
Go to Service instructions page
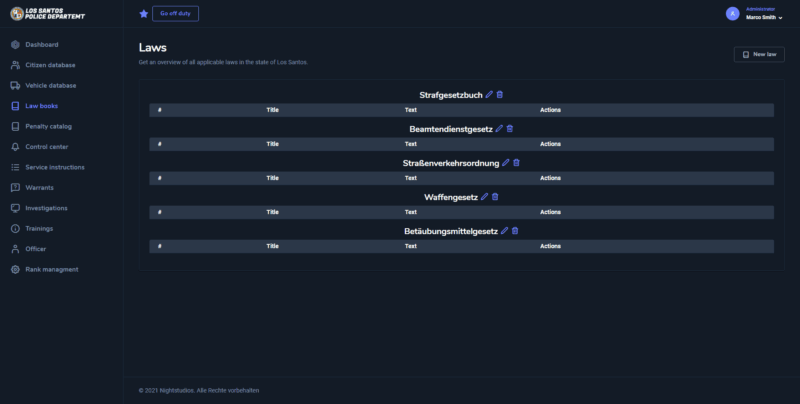click(x=55, y=167)
